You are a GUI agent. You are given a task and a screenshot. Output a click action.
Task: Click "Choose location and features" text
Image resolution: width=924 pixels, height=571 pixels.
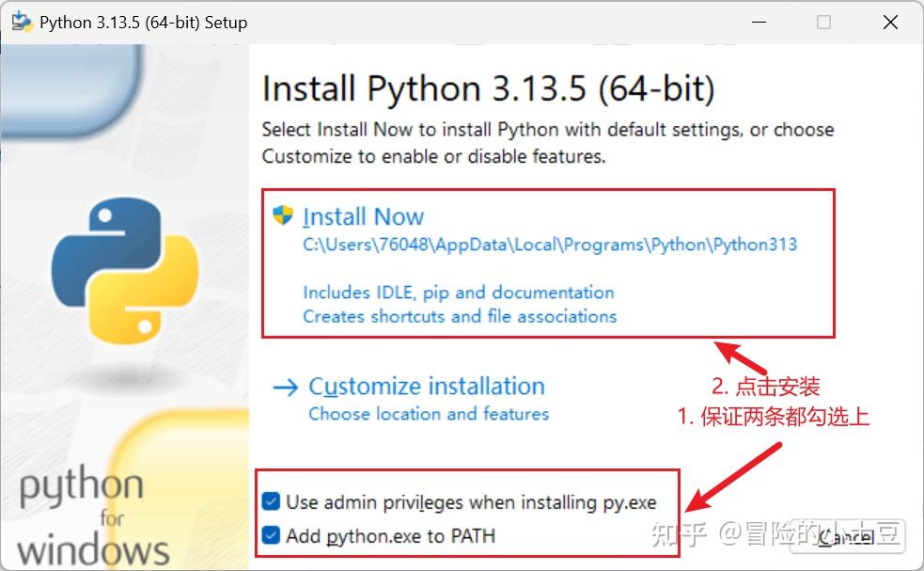pos(428,413)
